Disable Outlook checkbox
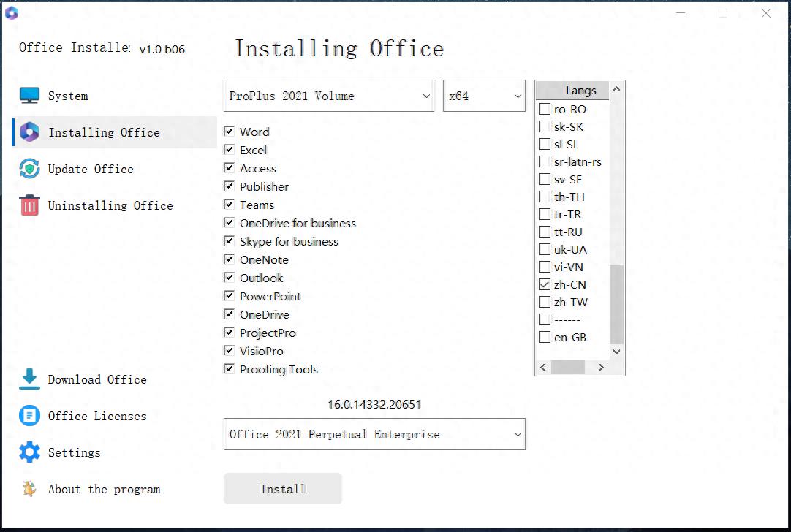This screenshot has width=791, height=532. (229, 278)
